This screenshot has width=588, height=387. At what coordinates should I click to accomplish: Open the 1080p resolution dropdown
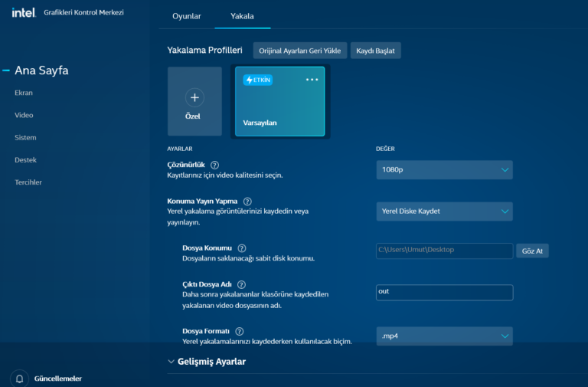pyautogui.click(x=444, y=169)
